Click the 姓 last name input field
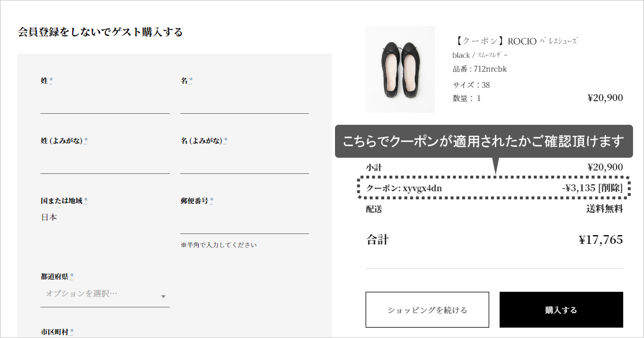This screenshot has width=644, height=338. (x=105, y=102)
